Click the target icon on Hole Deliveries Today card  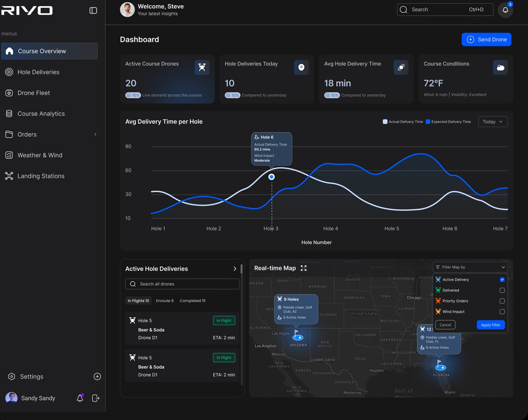pyautogui.click(x=301, y=67)
